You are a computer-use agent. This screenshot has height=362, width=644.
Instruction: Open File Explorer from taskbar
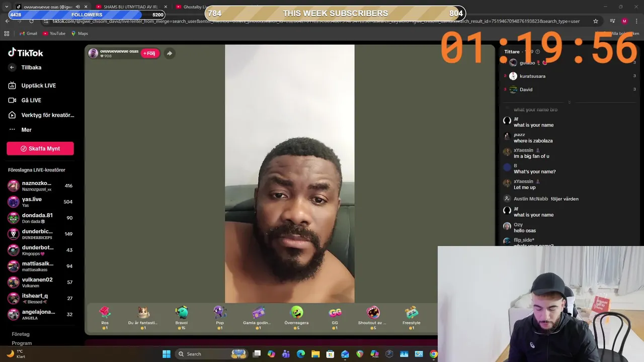point(315,354)
